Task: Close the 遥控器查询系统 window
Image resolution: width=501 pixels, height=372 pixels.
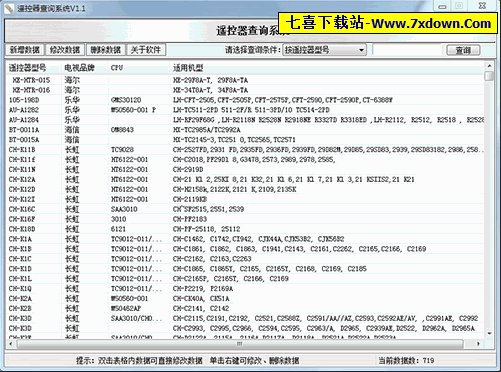Action: point(482,6)
